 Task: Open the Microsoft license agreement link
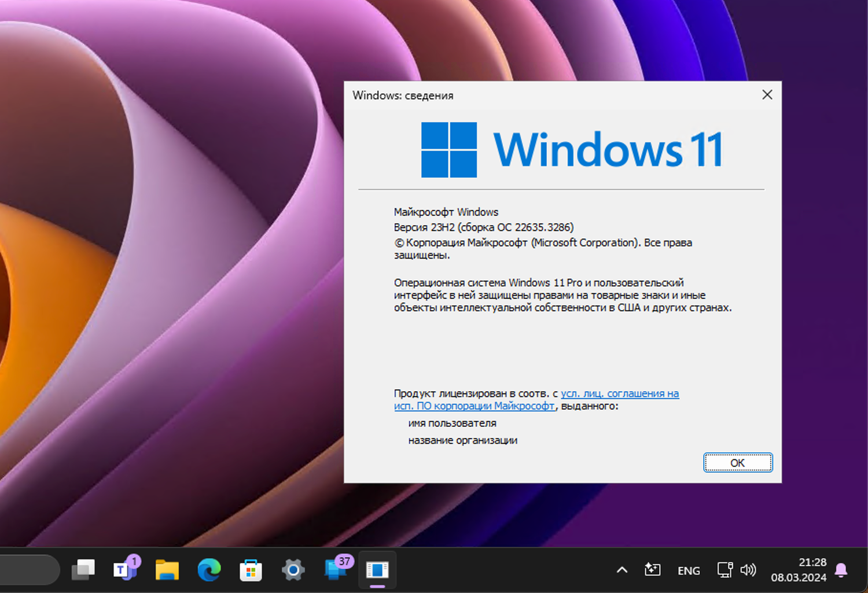tap(619, 393)
